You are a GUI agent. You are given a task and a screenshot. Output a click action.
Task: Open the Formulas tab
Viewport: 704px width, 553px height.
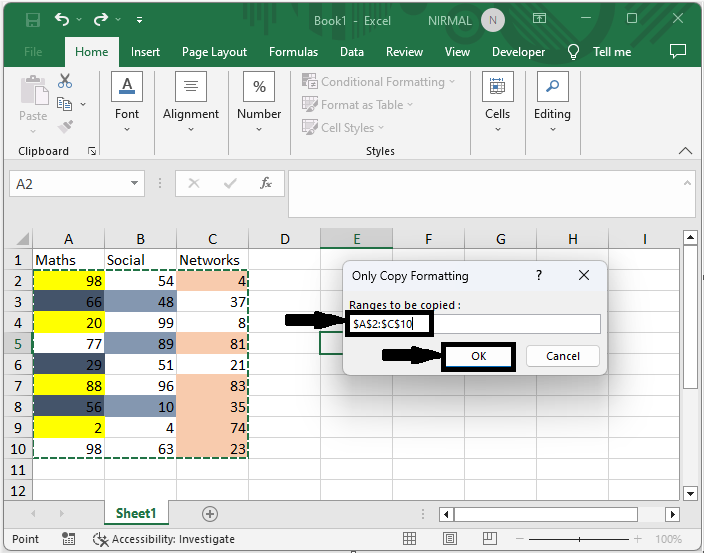[x=293, y=52]
